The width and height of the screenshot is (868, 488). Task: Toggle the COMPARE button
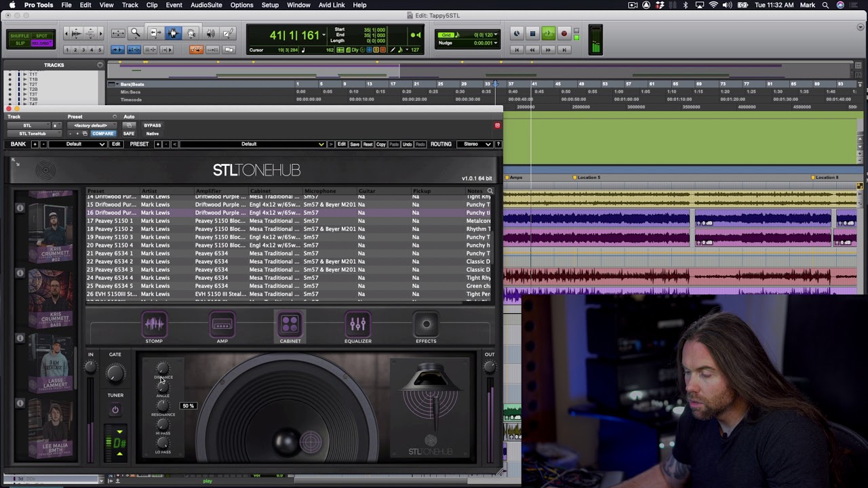pos(103,134)
